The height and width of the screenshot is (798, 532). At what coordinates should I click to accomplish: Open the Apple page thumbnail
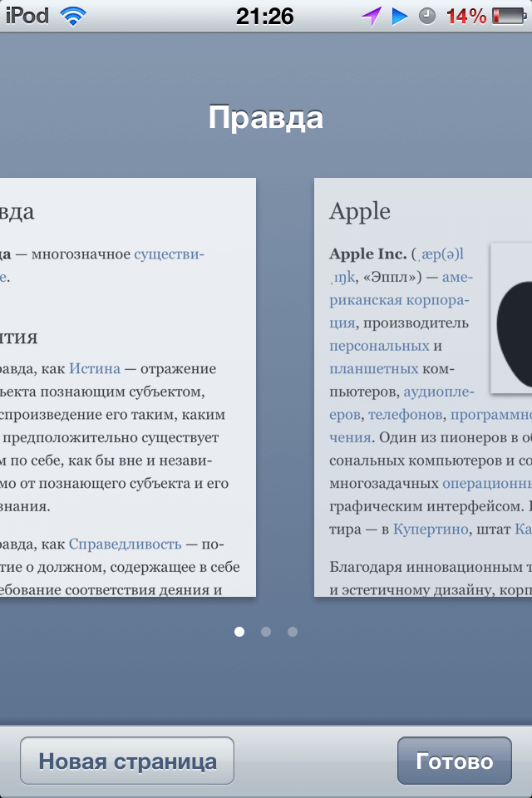click(x=423, y=387)
